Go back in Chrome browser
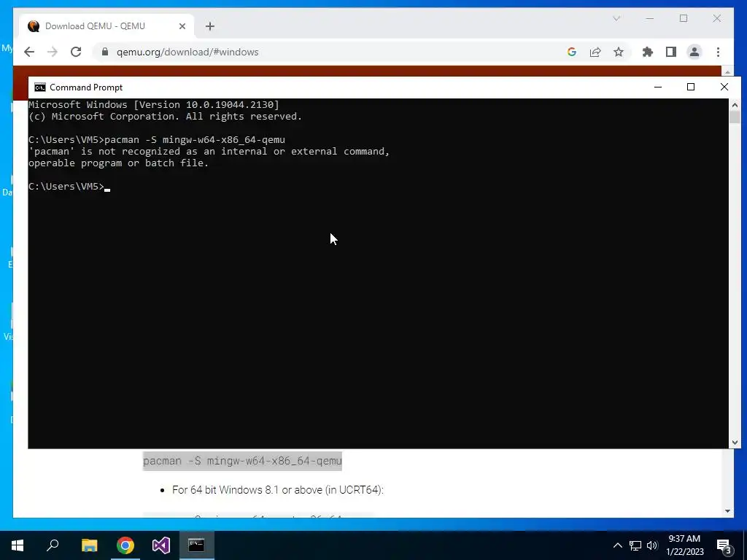Viewport: 747px width, 560px height. tap(29, 52)
